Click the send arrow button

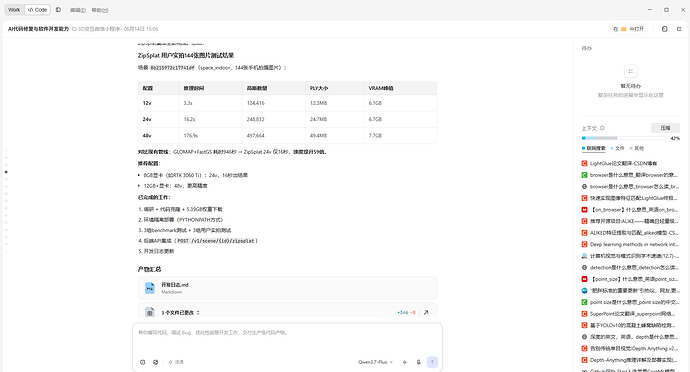pos(433,362)
